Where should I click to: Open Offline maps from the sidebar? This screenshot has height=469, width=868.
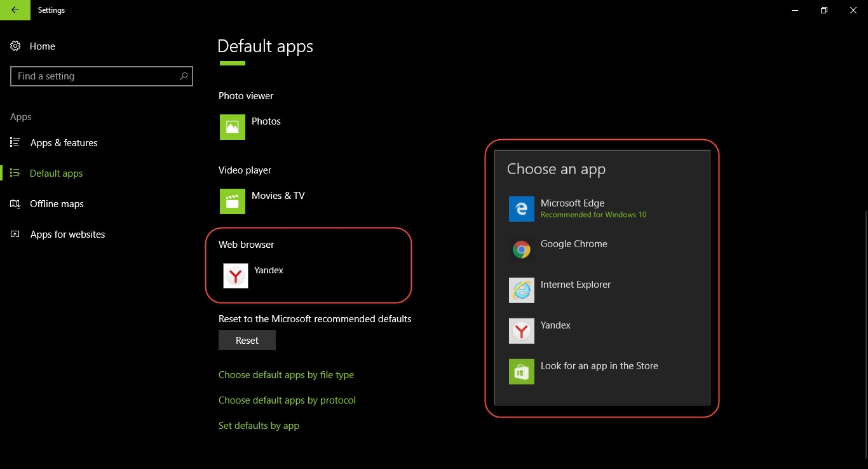pyautogui.click(x=57, y=203)
